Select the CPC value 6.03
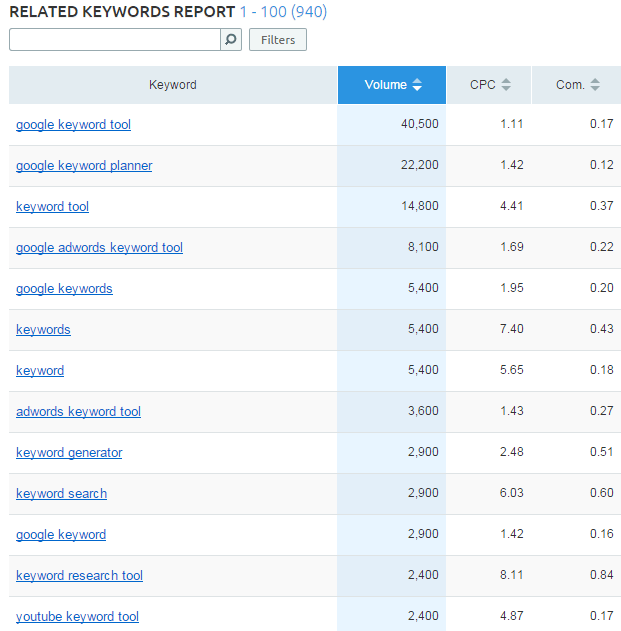The image size is (621, 631). [512, 493]
